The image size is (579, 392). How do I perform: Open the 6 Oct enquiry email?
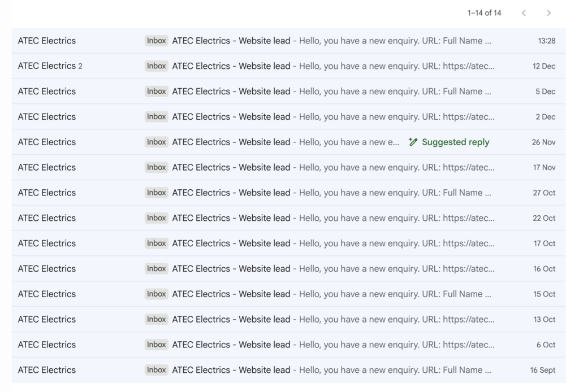coord(283,345)
